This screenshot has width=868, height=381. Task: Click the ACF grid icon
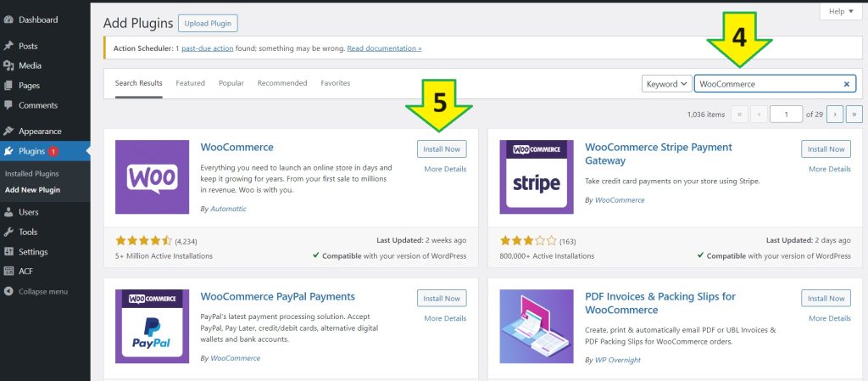pyautogui.click(x=8, y=272)
